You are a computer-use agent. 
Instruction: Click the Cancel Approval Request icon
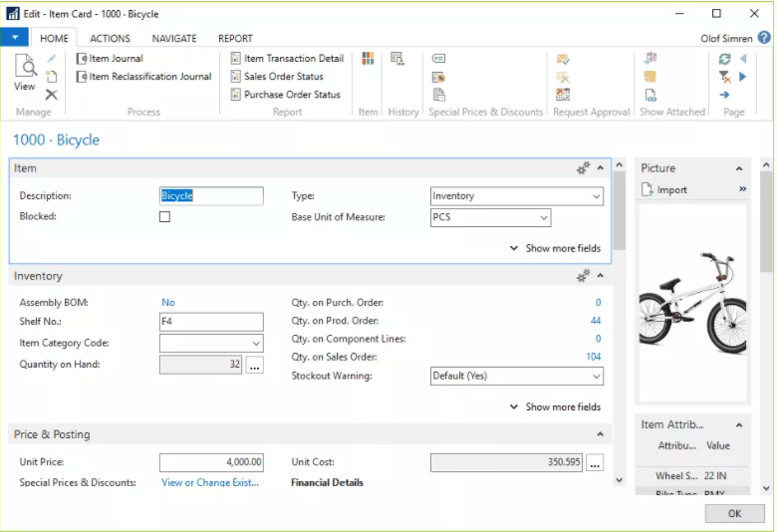click(x=563, y=77)
